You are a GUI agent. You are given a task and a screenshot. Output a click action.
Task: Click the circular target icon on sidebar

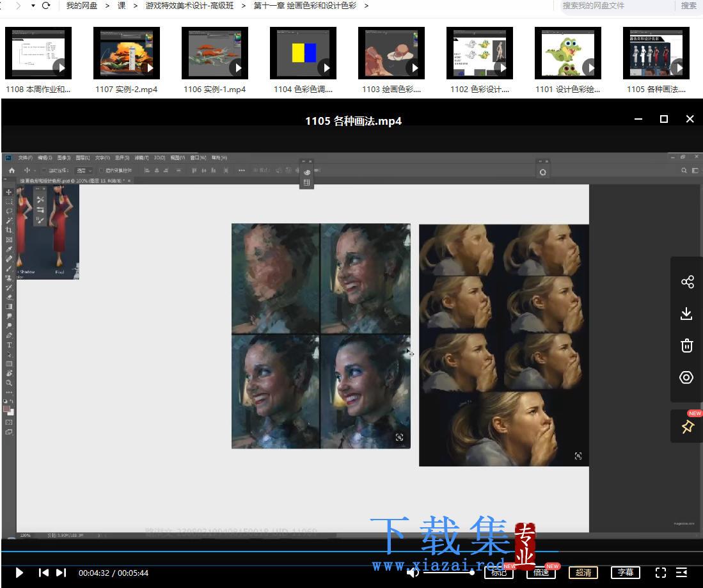tap(686, 377)
